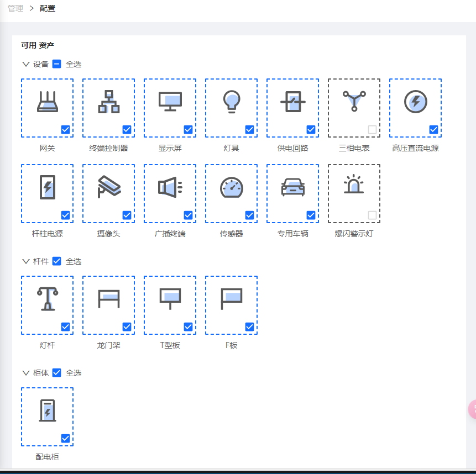The image size is (476, 474).
Task: Uncheck the 网关 checkbox
Action: pyautogui.click(x=66, y=129)
